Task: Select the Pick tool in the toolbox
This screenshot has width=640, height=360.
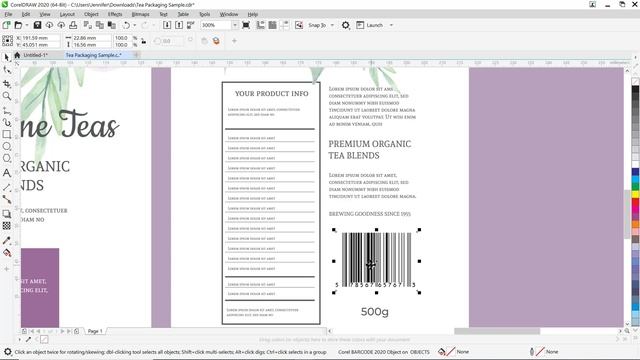Action: 7,58
